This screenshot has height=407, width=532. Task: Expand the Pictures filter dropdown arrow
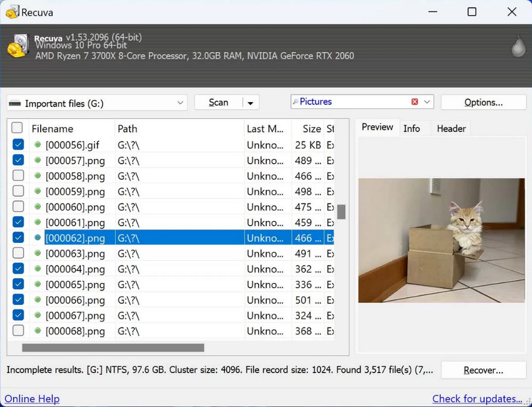click(x=427, y=102)
